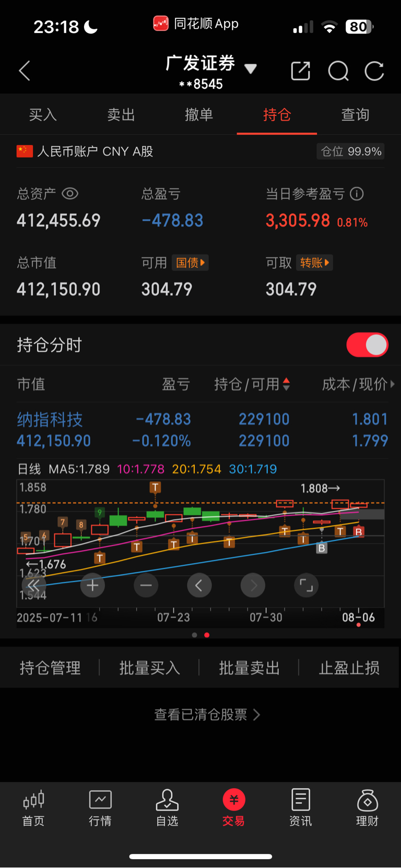Image resolution: width=401 pixels, height=868 pixels.
Task: Move chart to previous period
Action: (199, 585)
